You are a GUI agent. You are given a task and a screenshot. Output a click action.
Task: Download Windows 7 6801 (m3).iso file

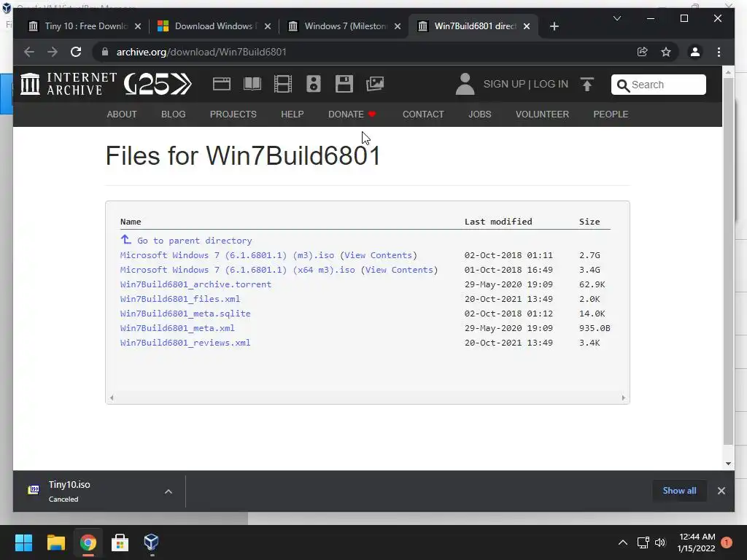pos(227,255)
